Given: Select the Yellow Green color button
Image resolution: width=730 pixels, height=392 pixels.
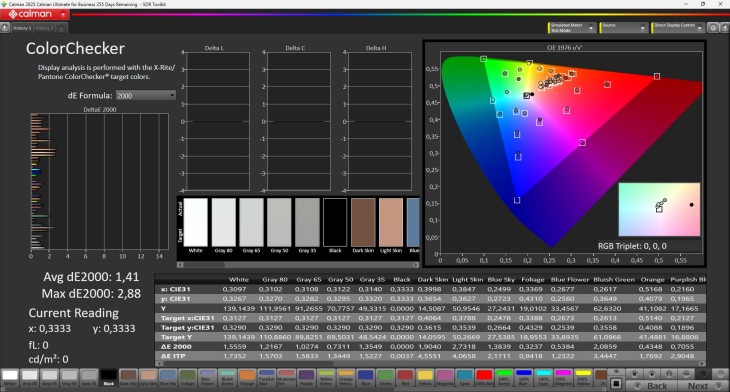Looking at the screenshot, I should [x=326, y=378].
